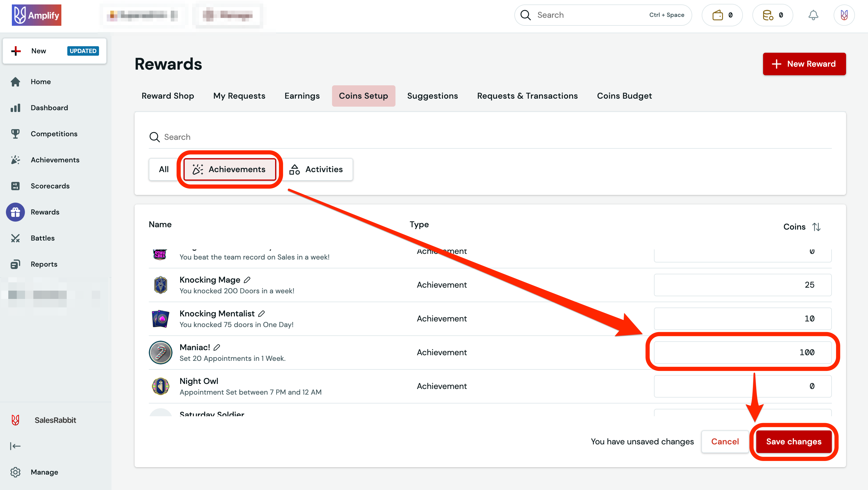The height and width of the screenshot is (490, 868).
Task: Open Competitions via trophy icon
Action: click(x=15, y=134)
